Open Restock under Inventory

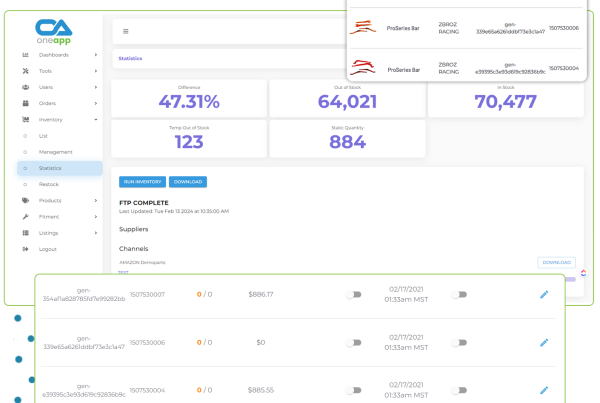[x=49, y=184]
